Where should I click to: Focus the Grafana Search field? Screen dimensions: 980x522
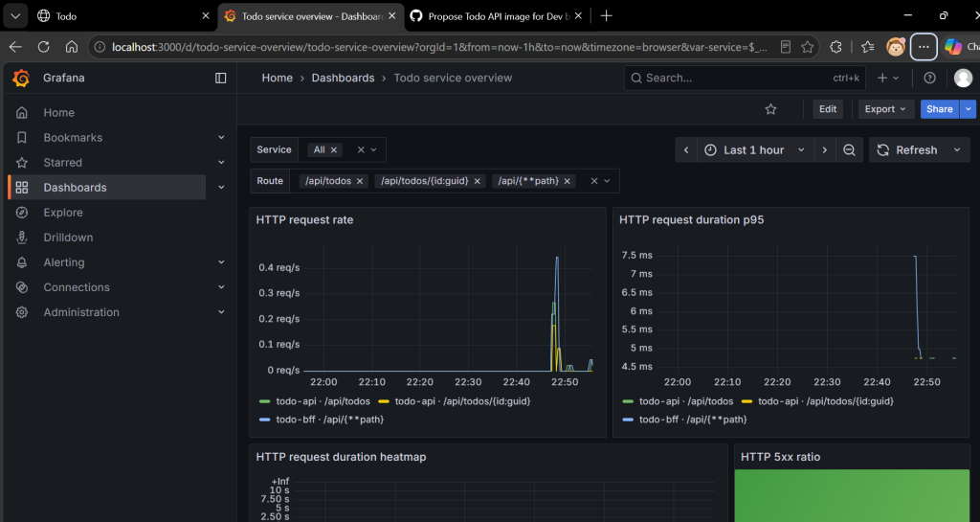pyautogui.click(x=745, y=79)
